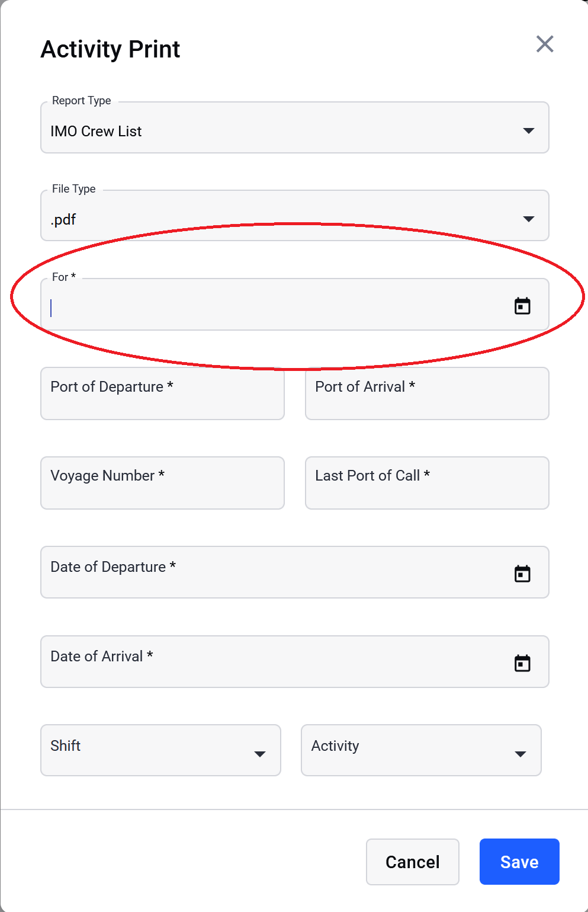Select the Last Port of Call input
The height and width of the screenshot is (912, 588).
pos(427,483)
